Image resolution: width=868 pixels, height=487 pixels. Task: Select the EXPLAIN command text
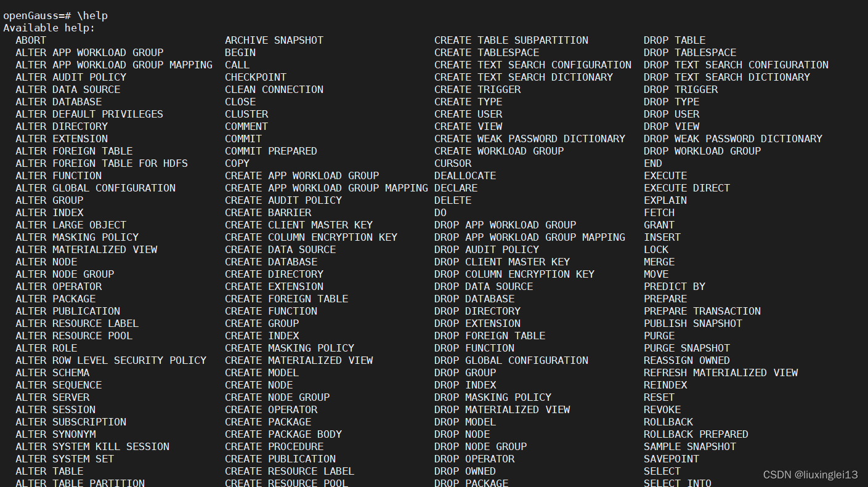click(x=665, y=200)
